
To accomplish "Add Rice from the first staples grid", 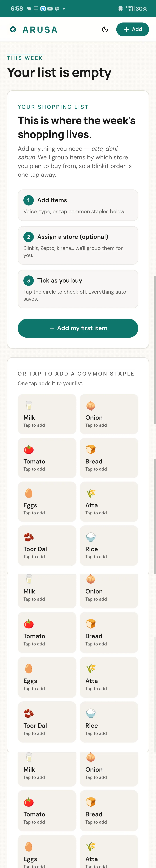I will (x=109, y=546).
